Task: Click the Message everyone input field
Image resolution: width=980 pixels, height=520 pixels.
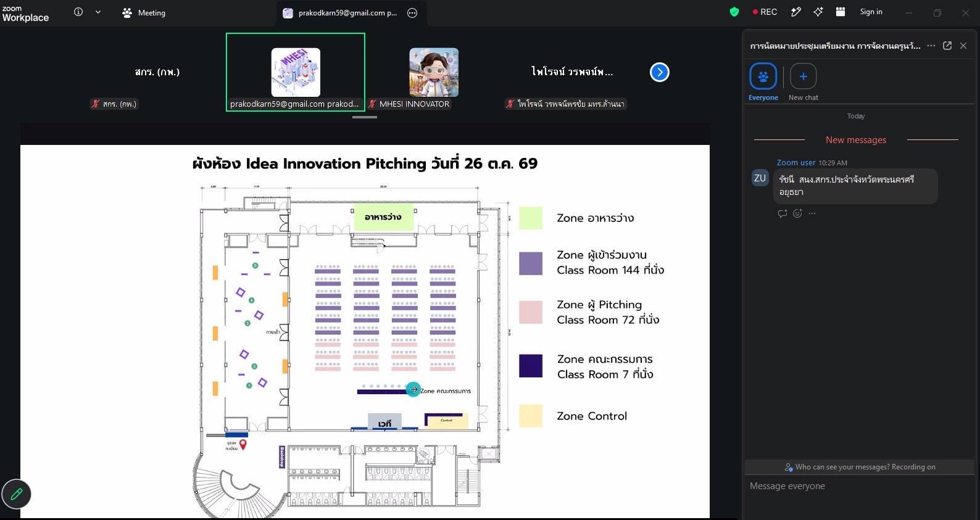Action: (859, 487)
